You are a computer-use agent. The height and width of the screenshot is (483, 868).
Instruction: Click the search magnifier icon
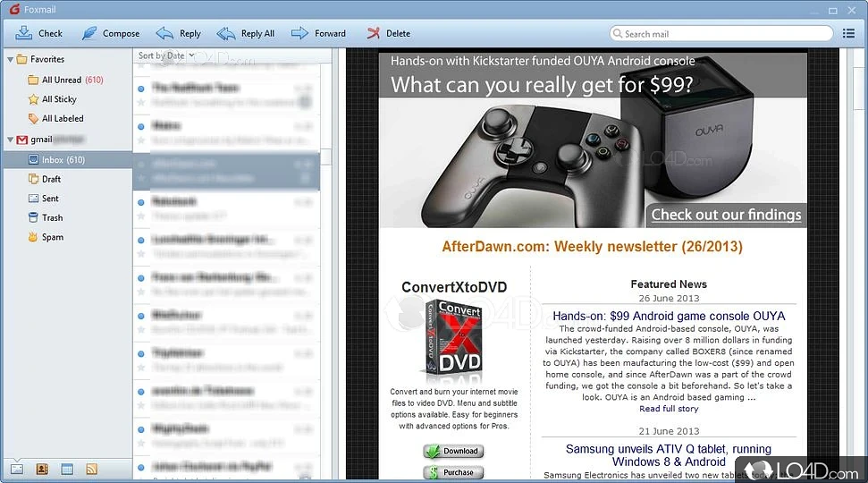pos(617,33)
